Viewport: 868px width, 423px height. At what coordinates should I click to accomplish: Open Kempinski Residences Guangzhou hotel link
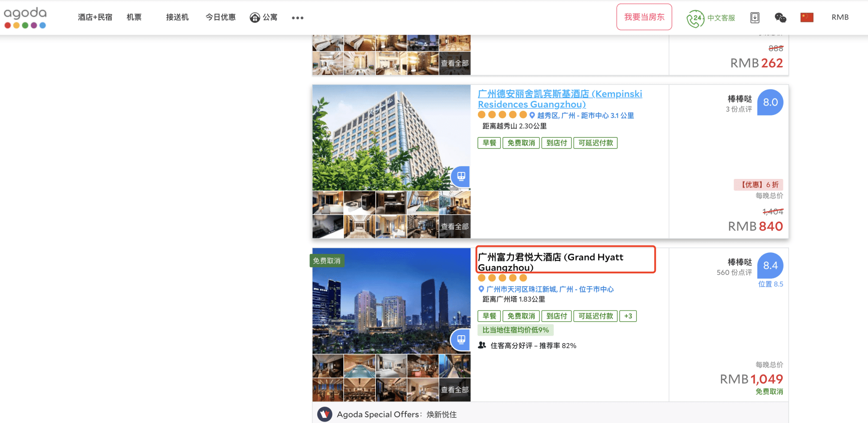[x=560, y=99]
